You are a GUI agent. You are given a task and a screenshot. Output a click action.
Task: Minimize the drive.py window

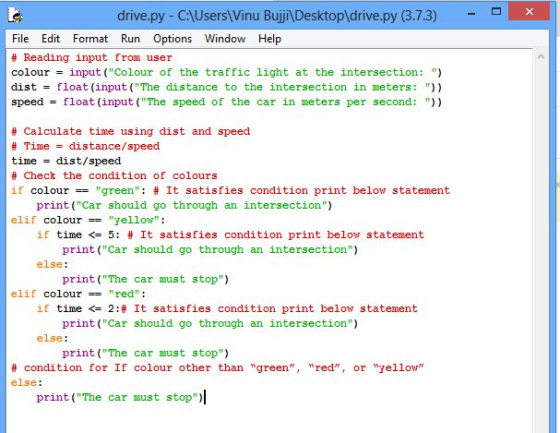pos(471,14)
